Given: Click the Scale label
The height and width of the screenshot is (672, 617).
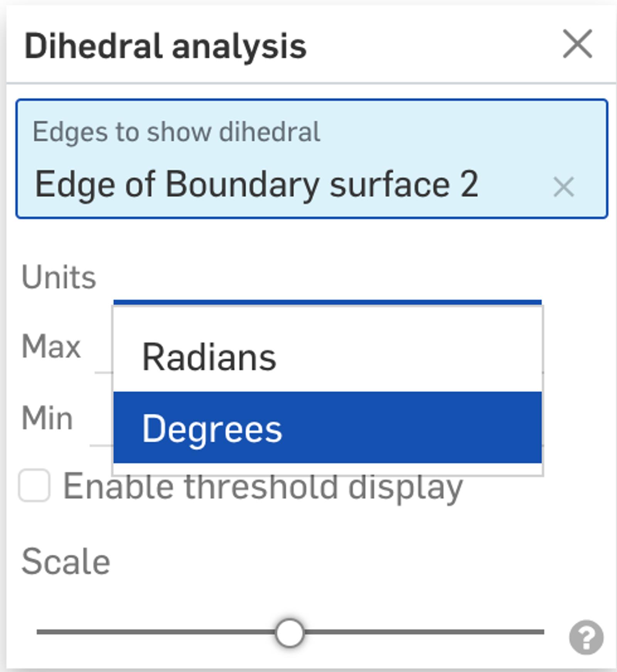Looking at the screenshot, I should click(66, 562).
